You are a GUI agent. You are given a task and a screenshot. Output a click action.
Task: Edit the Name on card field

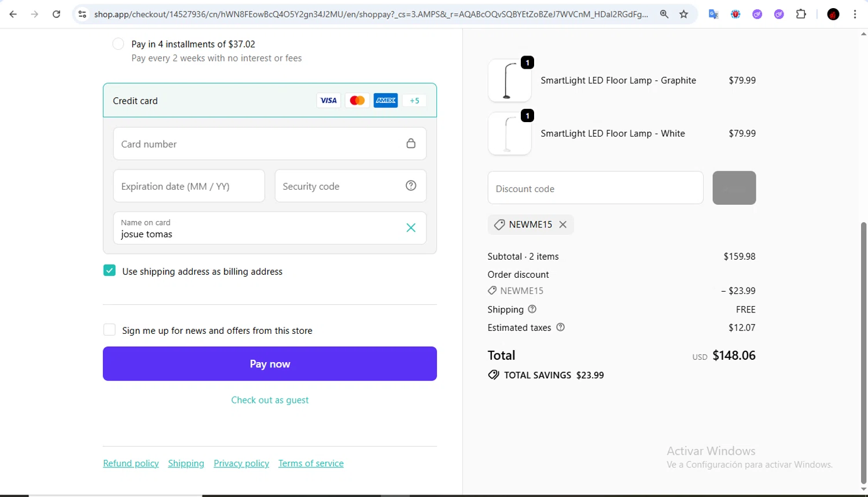[270, 228]
